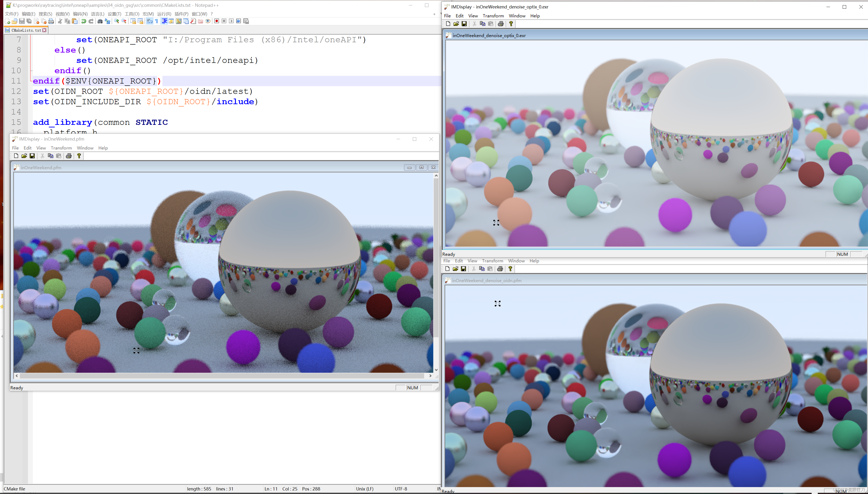Click Save icon in inOneWeekend.pfm IMDisplay toolbar
The height and width of the screenshot is (494, 868).
click(32, 156)
